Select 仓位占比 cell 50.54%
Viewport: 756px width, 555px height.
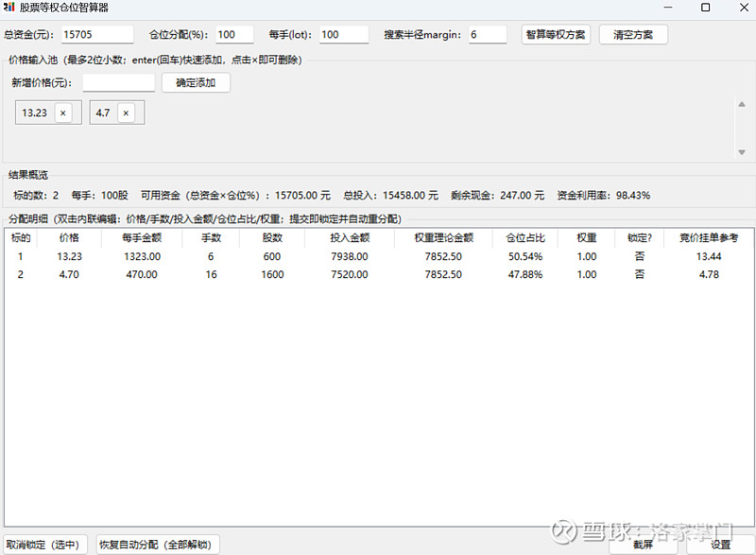click(x=525, y=256)
